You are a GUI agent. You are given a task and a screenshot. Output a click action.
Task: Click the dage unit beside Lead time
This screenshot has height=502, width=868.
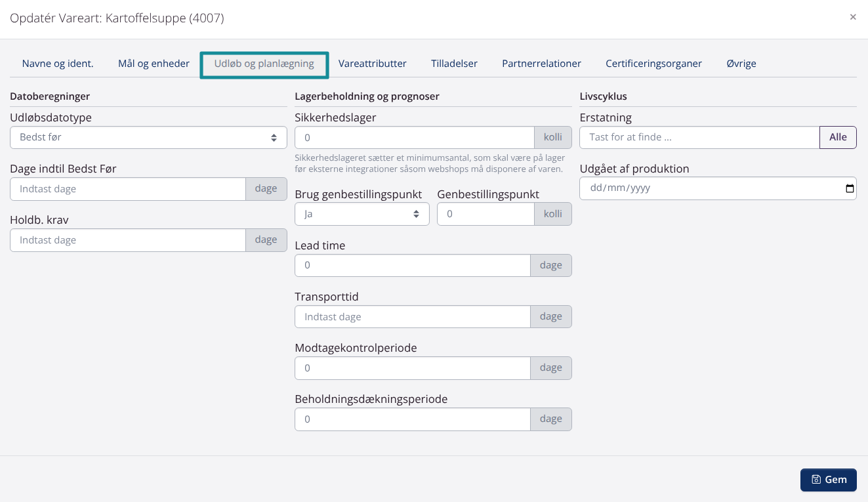[551, 266]
